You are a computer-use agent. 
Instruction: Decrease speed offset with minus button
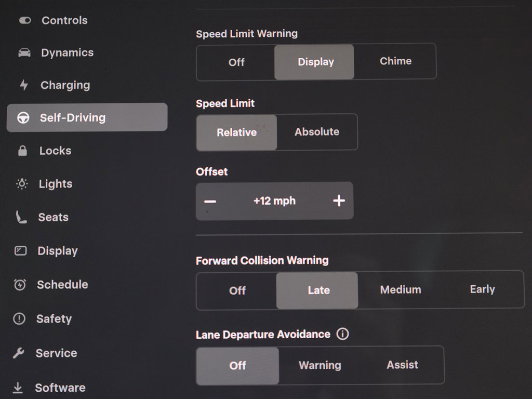pyautogui.click(x=210, y=201)
